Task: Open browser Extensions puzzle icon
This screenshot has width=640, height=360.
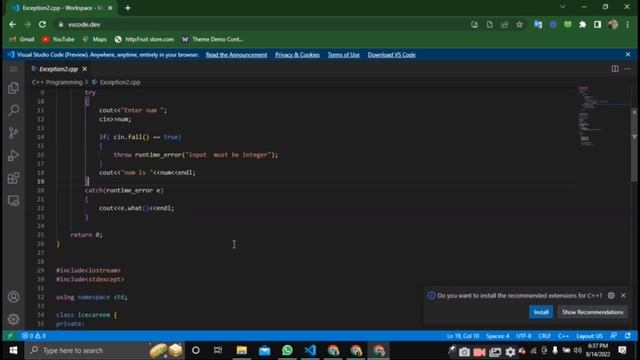Action: [x=582, y=24]
